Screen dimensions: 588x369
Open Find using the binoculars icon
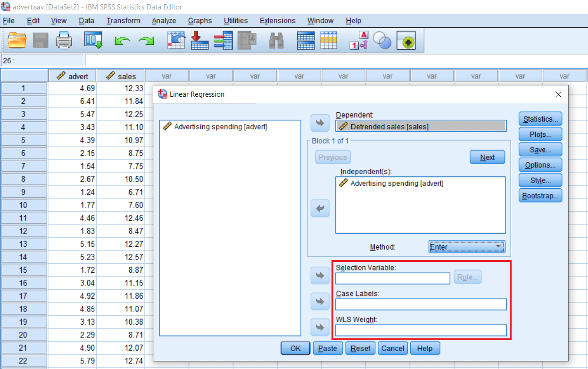277,41
